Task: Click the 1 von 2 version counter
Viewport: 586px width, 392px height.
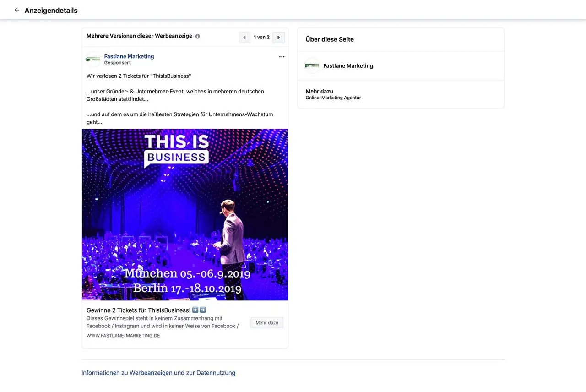Action: pyautogui.click(x=261, y=37)
